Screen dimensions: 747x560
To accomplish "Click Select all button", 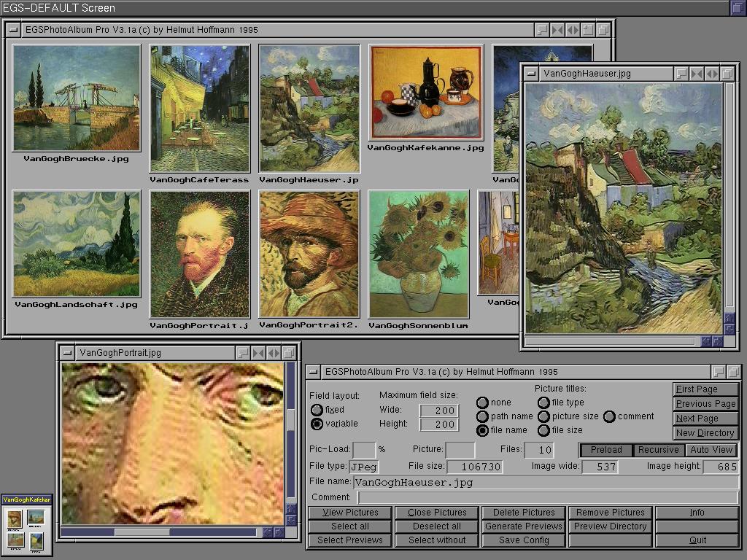I will 350,526.
